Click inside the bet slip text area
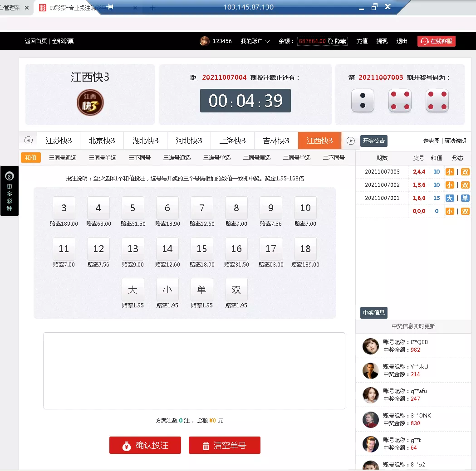The image size is (476, 471). click(x=194, y=371)
